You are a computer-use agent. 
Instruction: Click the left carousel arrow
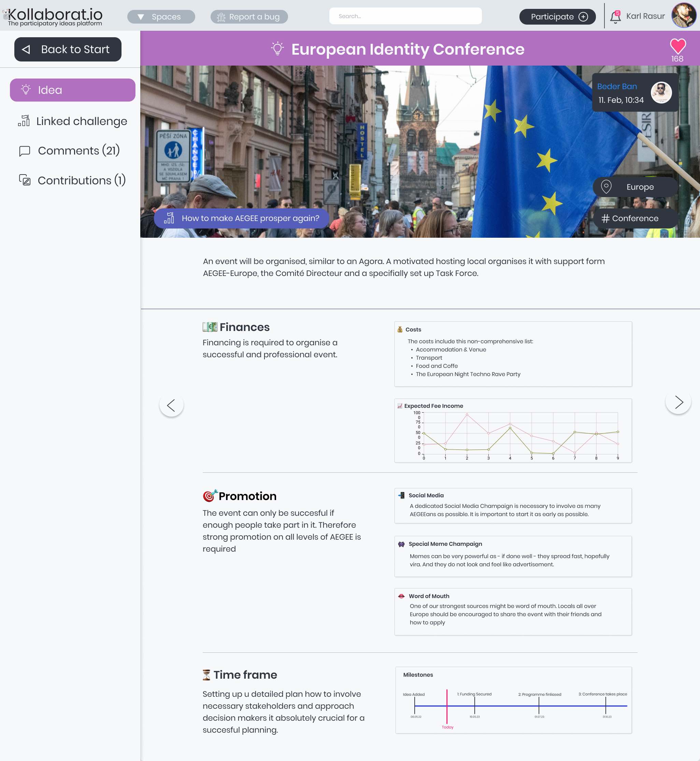coord(171,405)
